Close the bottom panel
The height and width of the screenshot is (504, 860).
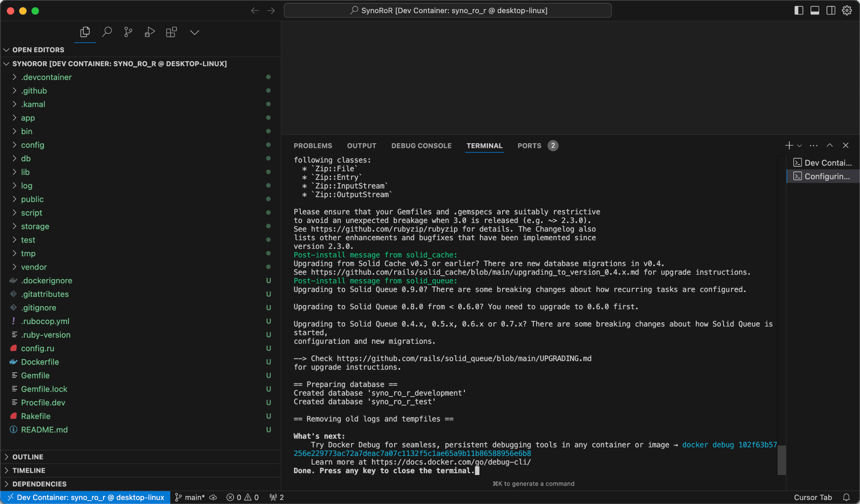coord(845,145)
